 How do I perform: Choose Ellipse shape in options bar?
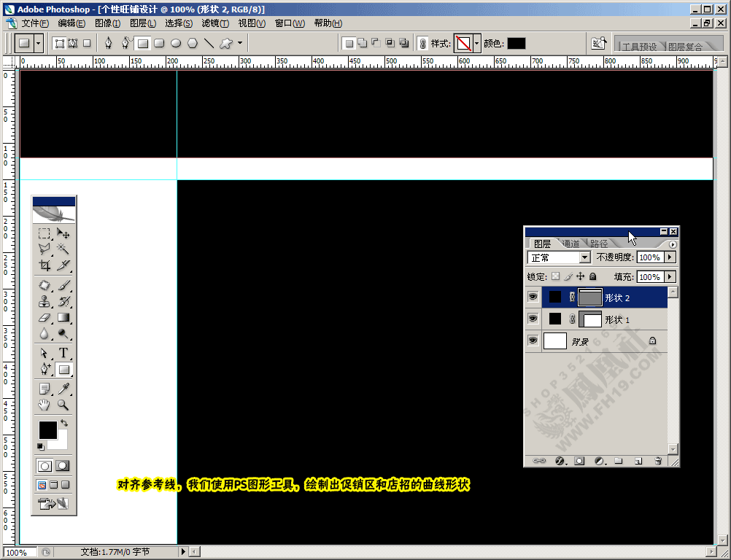176,43
